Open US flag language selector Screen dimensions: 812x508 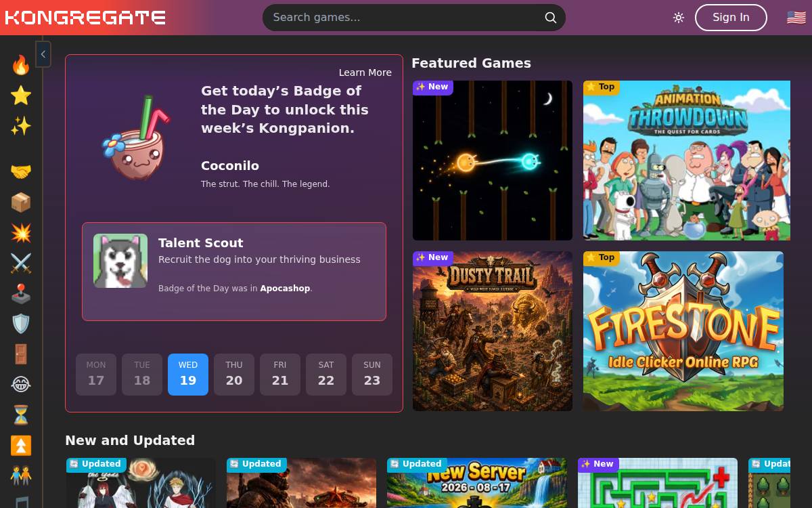coord(796,18)
